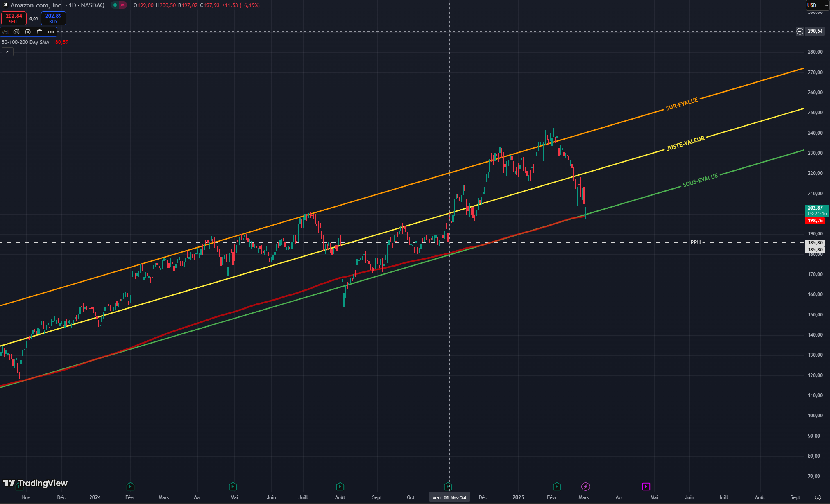The height and width of the screenshot is (504, 830).
Task: Click the magenta upcoming earnings E icon
Action: coord(646,486)
